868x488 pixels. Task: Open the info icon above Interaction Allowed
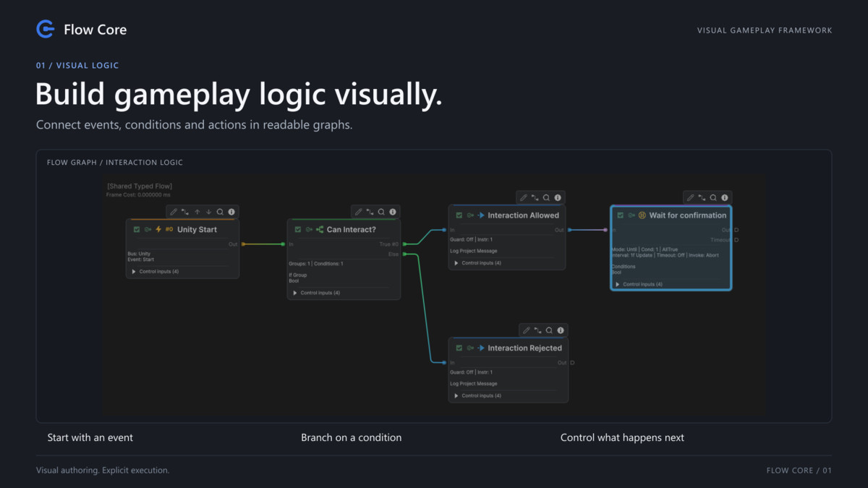pos(558,197)
